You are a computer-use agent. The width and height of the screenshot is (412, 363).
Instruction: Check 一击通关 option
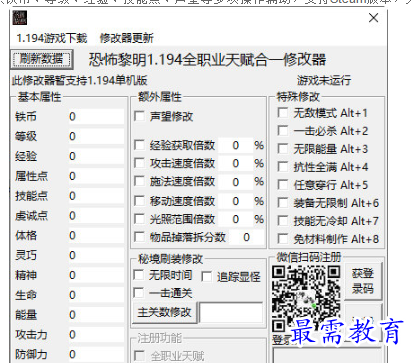(139, 293)
